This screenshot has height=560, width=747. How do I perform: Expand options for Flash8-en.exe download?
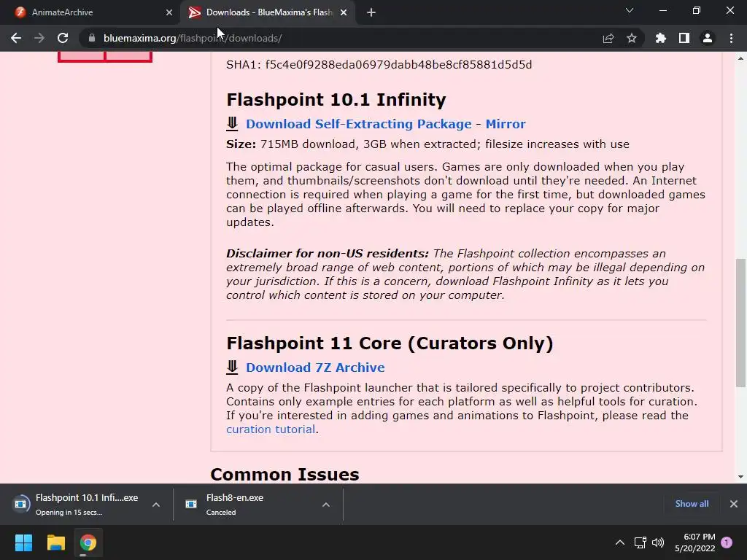pyautogui.click(x=326, y=505)
